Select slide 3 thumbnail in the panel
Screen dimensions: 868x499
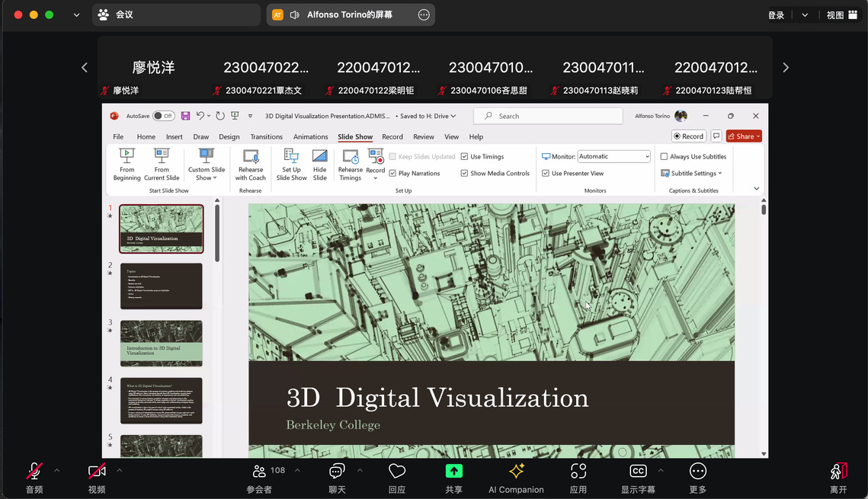[162, 343]
